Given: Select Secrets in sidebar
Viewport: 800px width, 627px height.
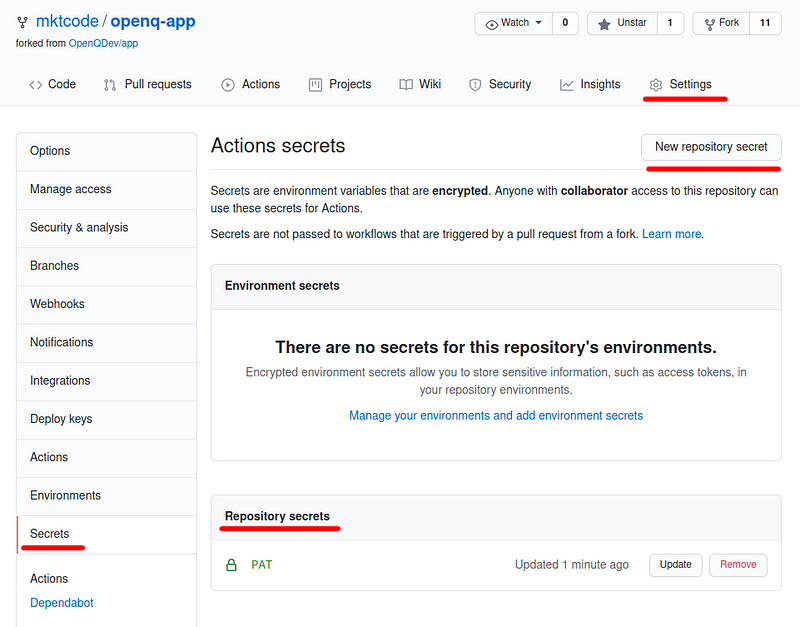Looking at the screenshot, I should click(x=107, y=534).
